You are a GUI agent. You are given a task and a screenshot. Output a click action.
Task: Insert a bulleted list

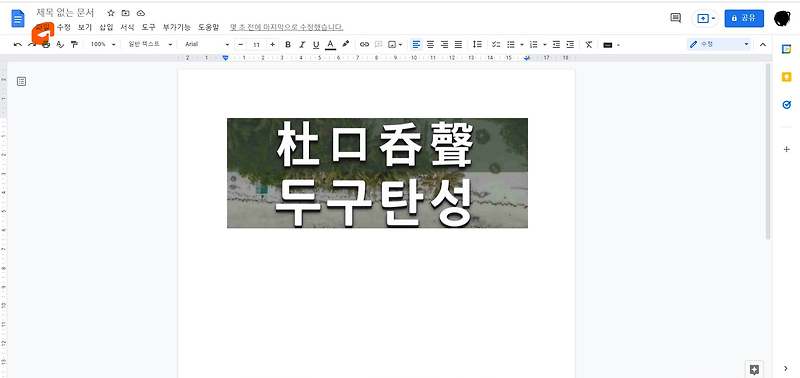tap(511, 45)
